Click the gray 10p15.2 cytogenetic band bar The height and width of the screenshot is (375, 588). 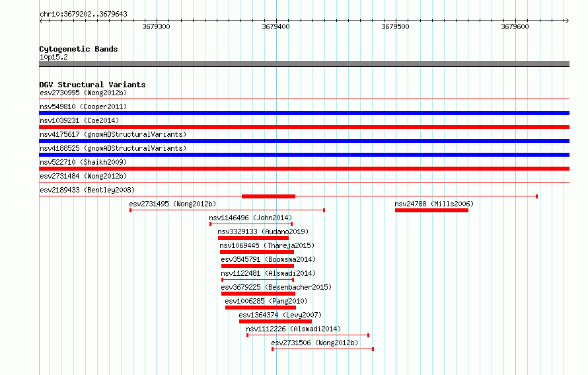click(x=304, y=64)
